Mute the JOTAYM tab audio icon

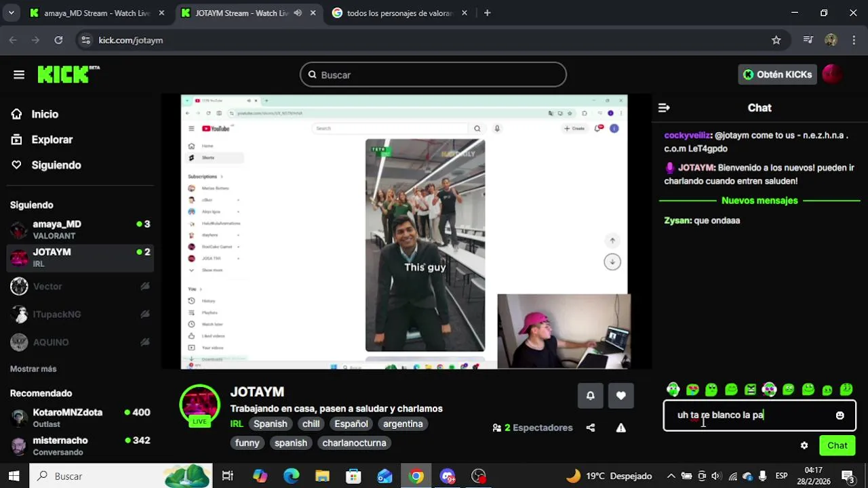(x=298, y=13)
